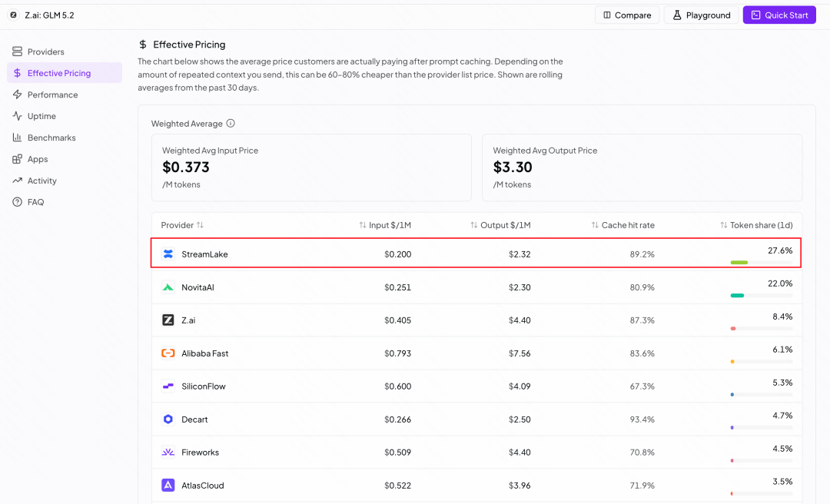Click the StreamLake provider logo
This screenshot has width=830, height=504.
(168, 254)
